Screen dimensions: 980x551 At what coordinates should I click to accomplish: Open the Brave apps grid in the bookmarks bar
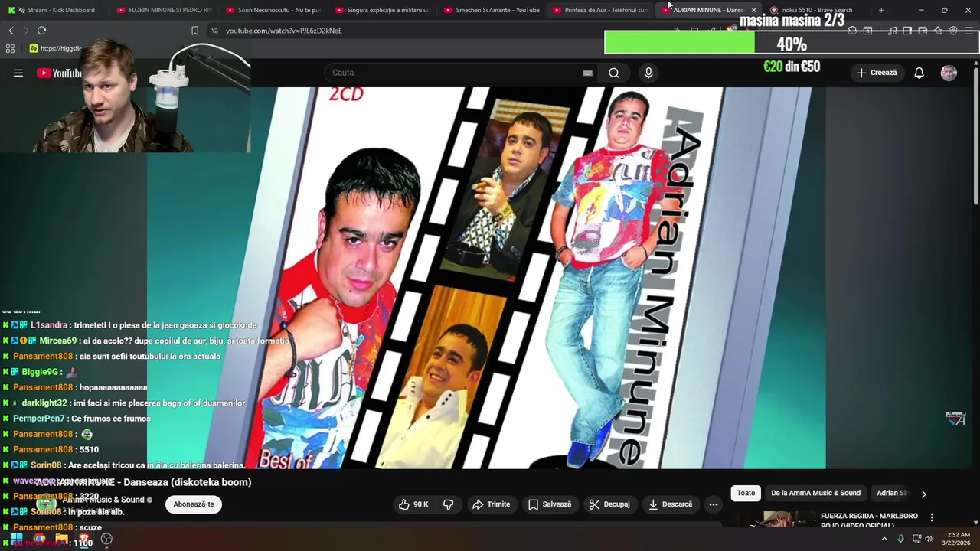(10, 48)
